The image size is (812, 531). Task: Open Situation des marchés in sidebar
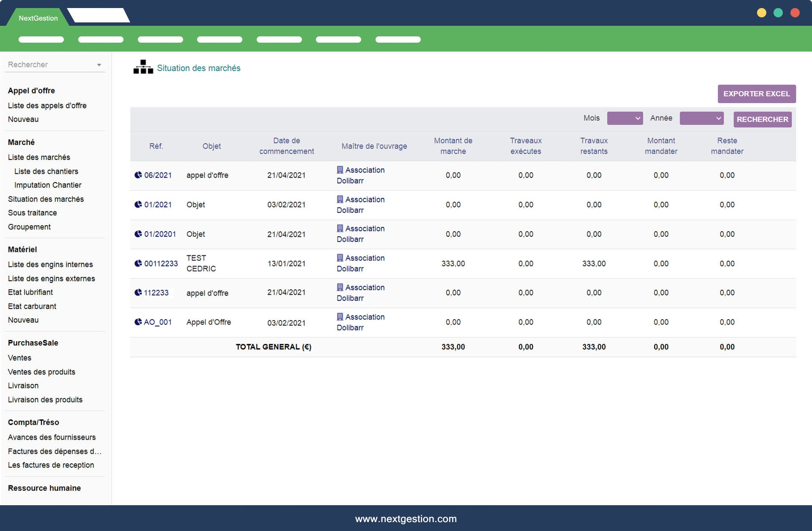(46, 199)
